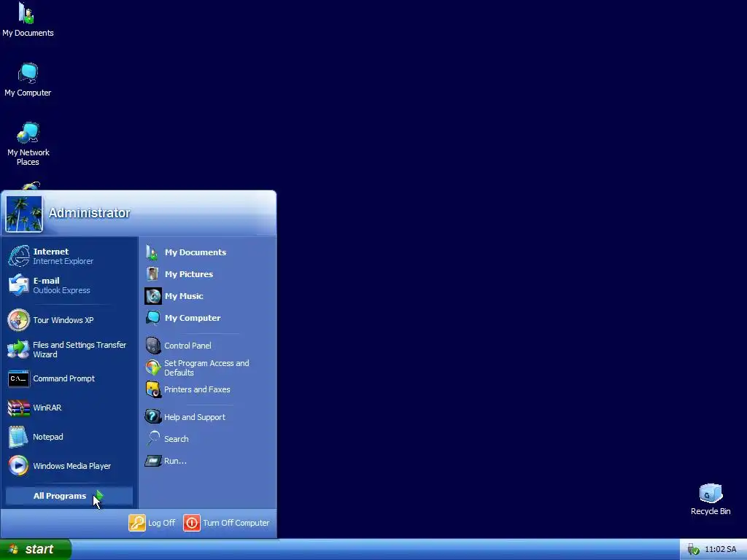Image resolution: width=747 pixels, height=560 pixels.
Task: Click the Turn Off Computer text
Action: [236, 523]
